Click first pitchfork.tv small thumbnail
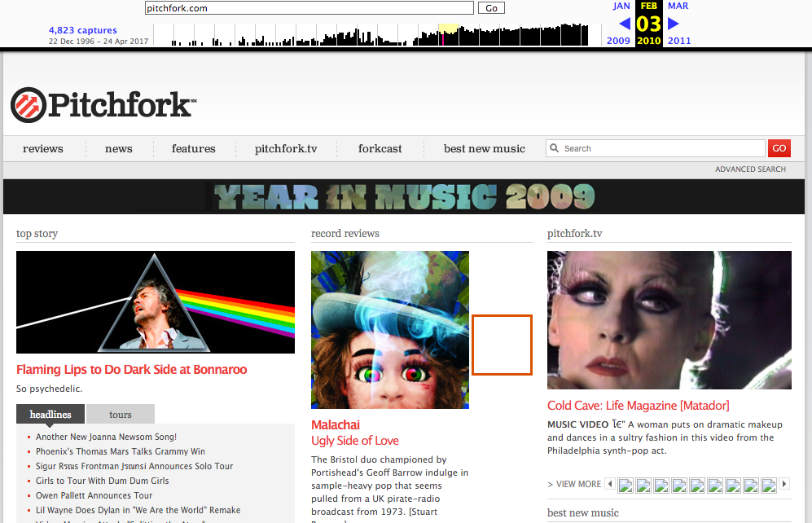This screenshot has width=812, height=523. 625,486
